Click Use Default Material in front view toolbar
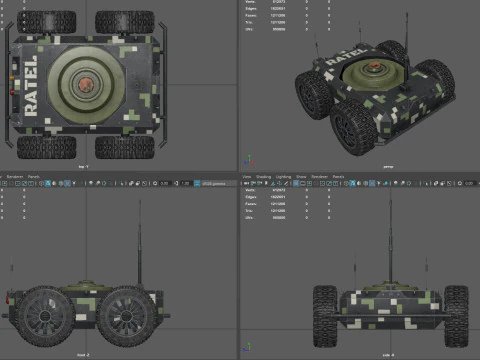This screenshot has width=480, height=360. [54, 183]
